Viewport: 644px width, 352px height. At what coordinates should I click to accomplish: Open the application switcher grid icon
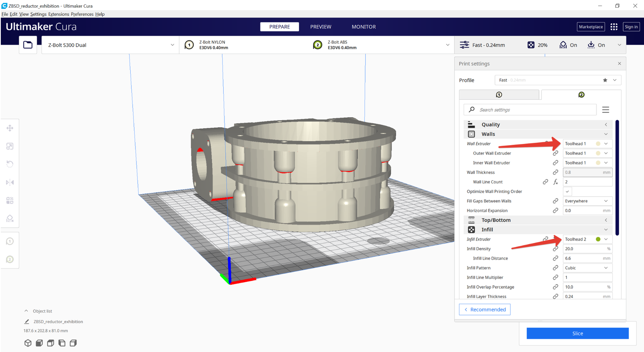[x=614, y=27]
